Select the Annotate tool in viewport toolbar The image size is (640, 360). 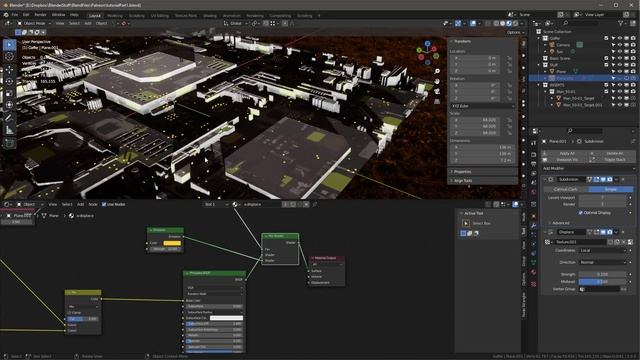pos(9,118)
